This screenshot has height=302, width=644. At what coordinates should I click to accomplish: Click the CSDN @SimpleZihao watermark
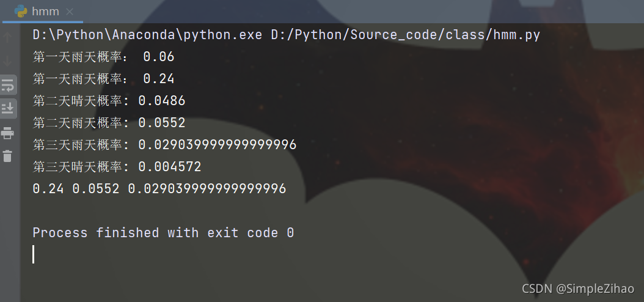coord(578,289)
